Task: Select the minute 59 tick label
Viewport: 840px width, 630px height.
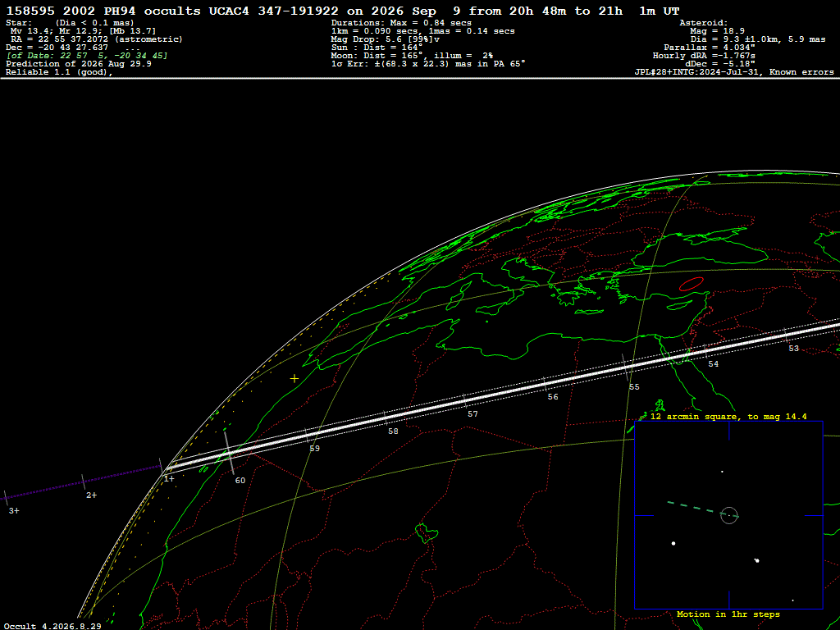Action: (314, 449)
